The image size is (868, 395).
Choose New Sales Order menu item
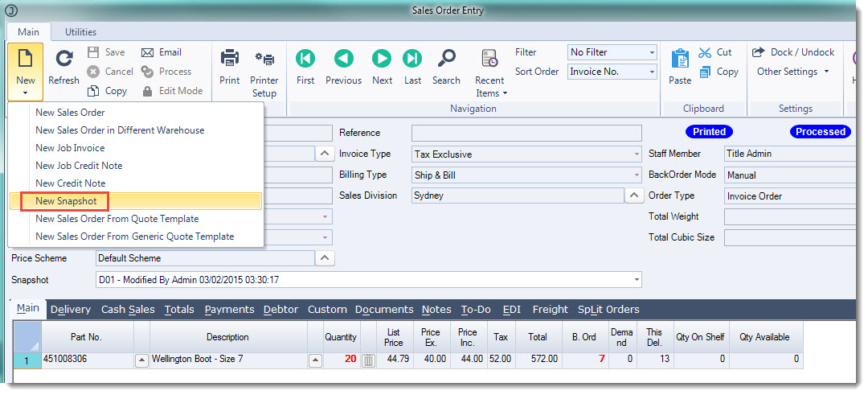70,113
